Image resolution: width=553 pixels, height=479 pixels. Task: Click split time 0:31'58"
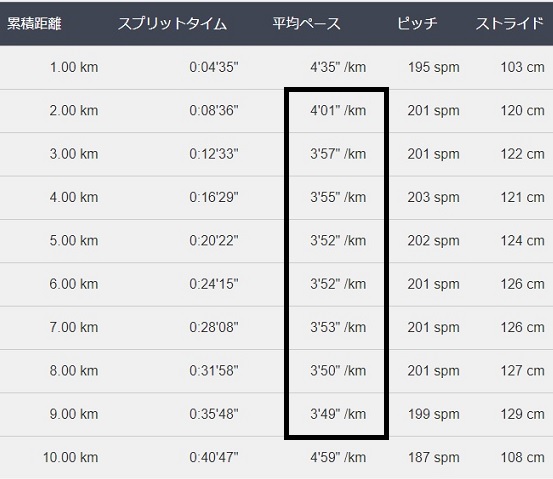click(x=214, y=371)
